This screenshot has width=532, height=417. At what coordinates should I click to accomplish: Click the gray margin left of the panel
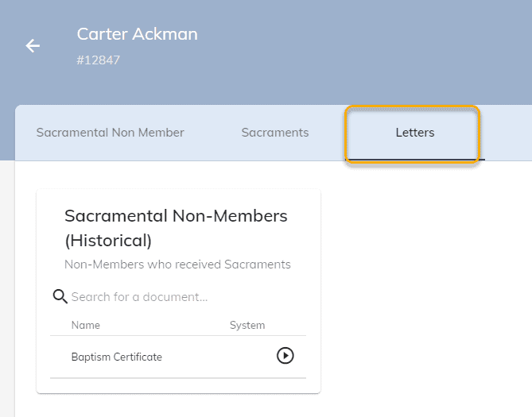point(7,288)
